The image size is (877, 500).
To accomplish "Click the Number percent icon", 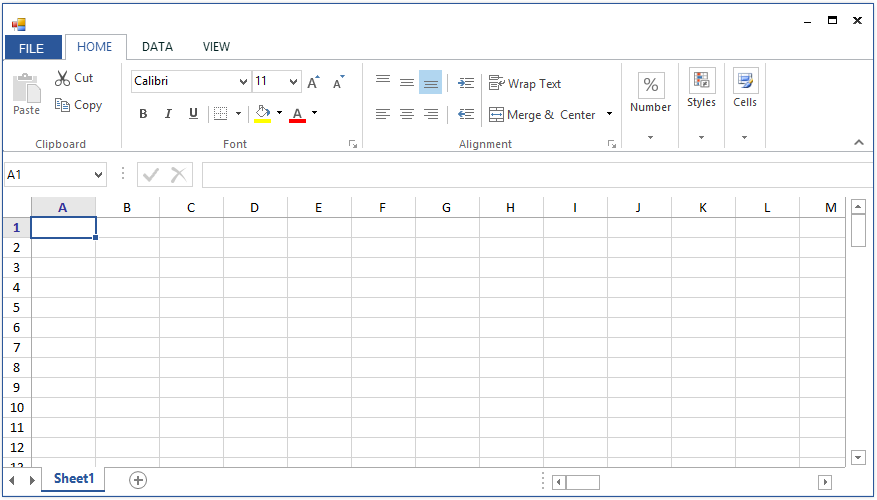I will pyautogui.click(x=651, y=85).
